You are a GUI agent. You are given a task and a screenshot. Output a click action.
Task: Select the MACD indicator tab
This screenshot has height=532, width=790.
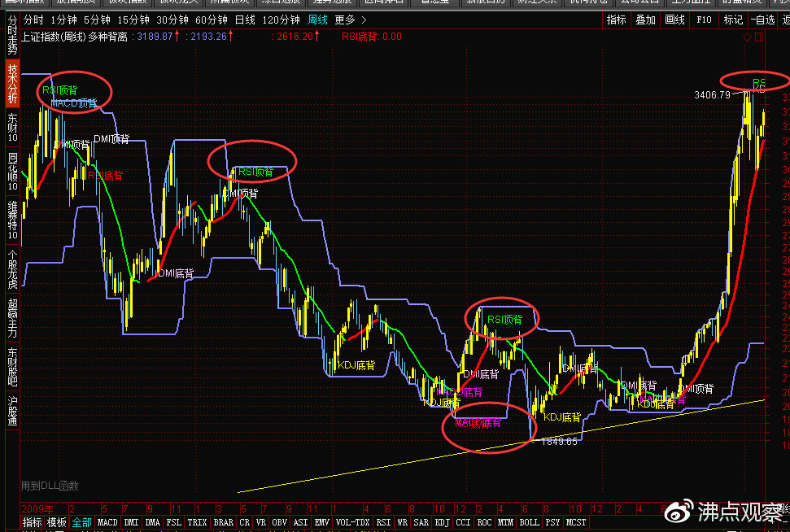107,522
